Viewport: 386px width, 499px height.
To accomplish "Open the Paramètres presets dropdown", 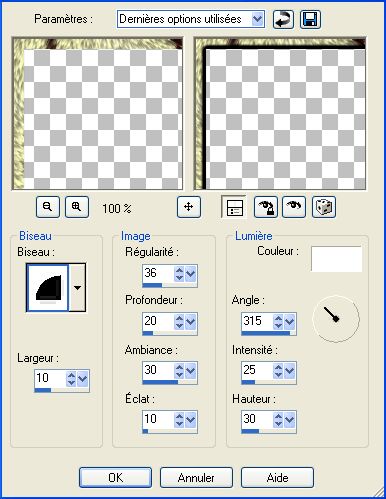I will (191, 19).
